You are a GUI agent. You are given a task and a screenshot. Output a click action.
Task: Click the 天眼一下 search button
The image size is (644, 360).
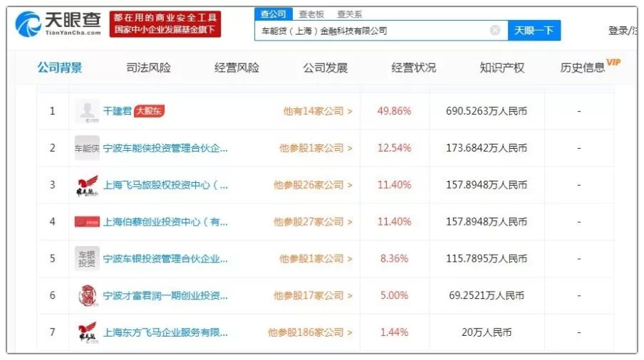click(x=534, y=31)
